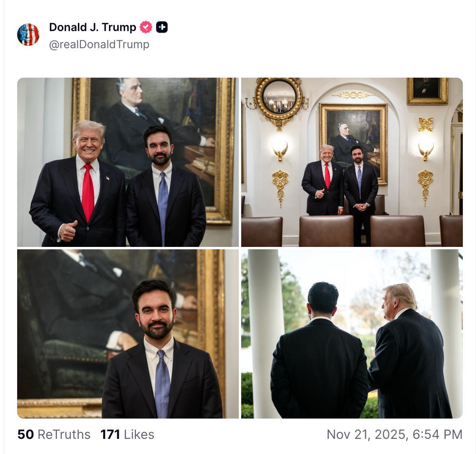Open the Nov 21, 2025 timestamp
This screenshot has width=476, height=454.
click(395, 434)
